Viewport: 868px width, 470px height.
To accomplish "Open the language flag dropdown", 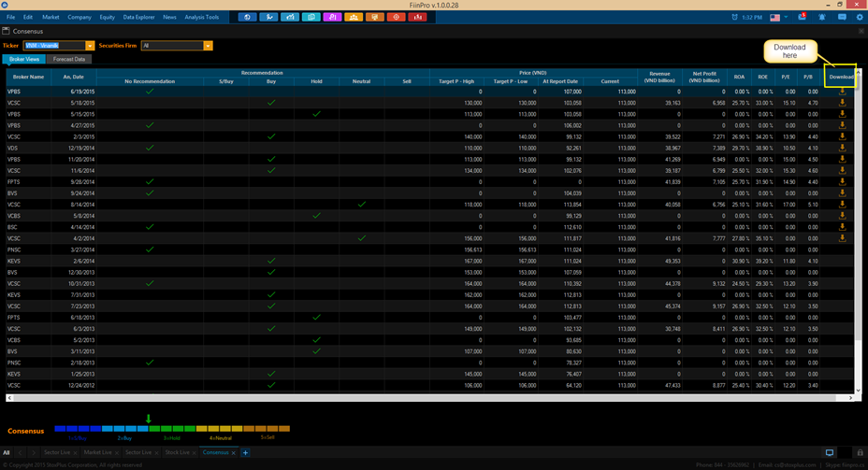I will tap(778, 17).
